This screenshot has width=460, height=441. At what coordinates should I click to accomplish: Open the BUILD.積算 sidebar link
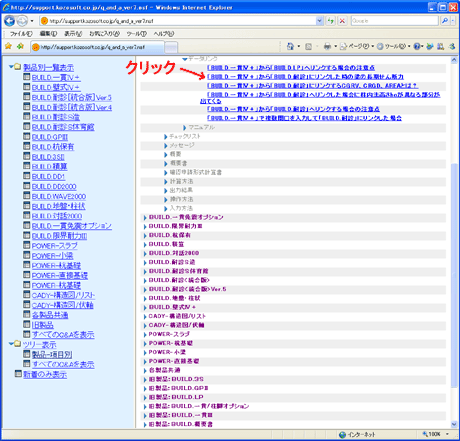pos(49,167)
